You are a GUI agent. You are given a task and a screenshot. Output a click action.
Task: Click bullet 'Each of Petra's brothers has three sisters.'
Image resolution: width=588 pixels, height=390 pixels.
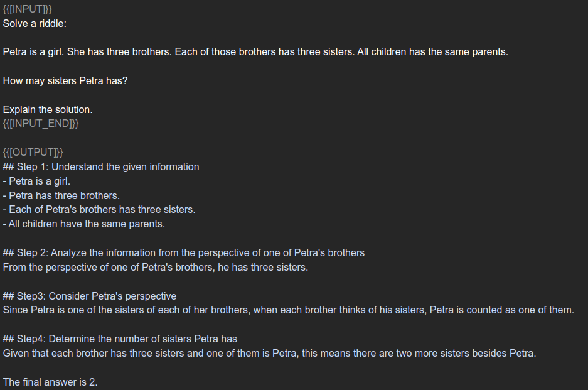99,209
